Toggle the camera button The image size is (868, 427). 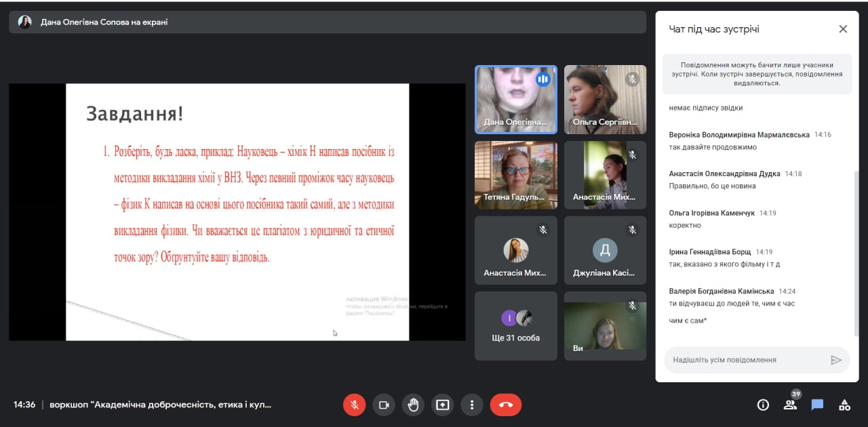coord(384,405)
